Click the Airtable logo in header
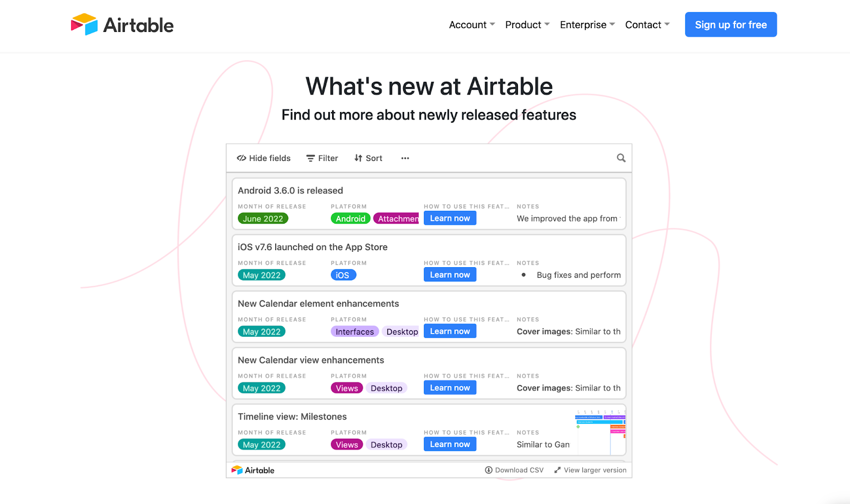Viewport: 850px width, 504px height. (x=122, y=25)
